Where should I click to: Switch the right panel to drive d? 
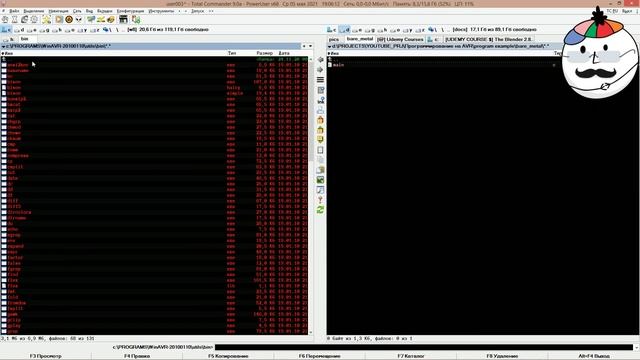(345, 30)
